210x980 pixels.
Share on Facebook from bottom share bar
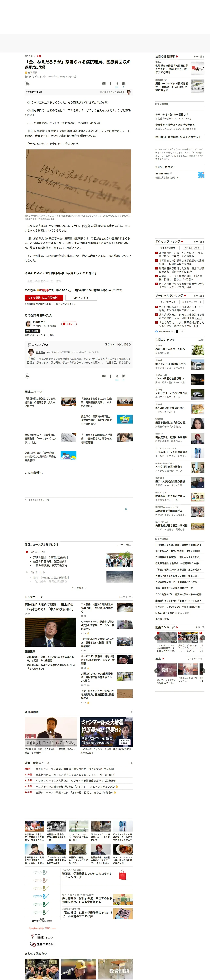pos(111,376)
